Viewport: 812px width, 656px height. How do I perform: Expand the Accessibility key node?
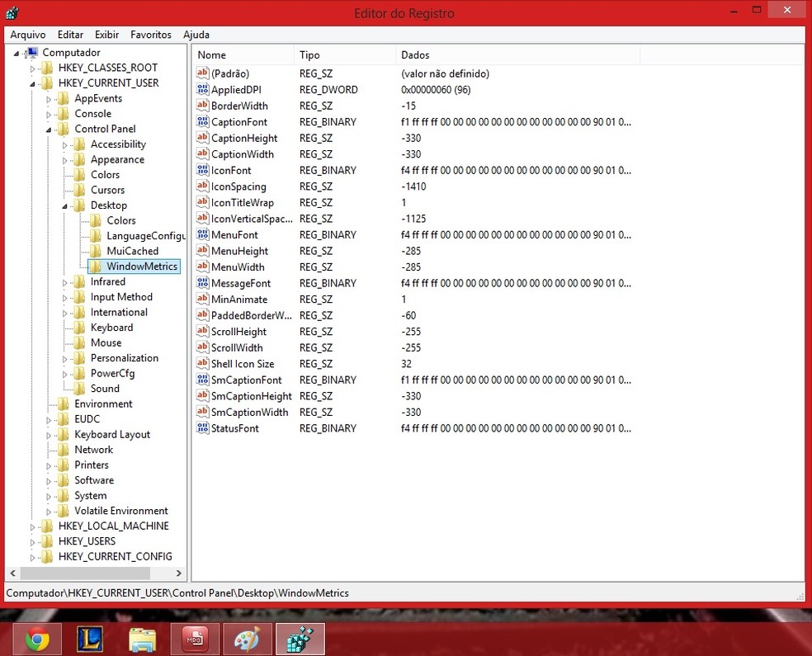(x=66, y=144)
